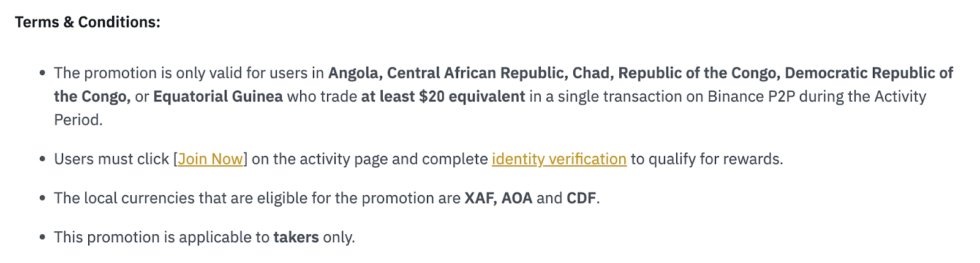Click the bullet before 'The promotion is only valid'
The width and height of the screenshot is (980, 263).
tap(42, 73)
